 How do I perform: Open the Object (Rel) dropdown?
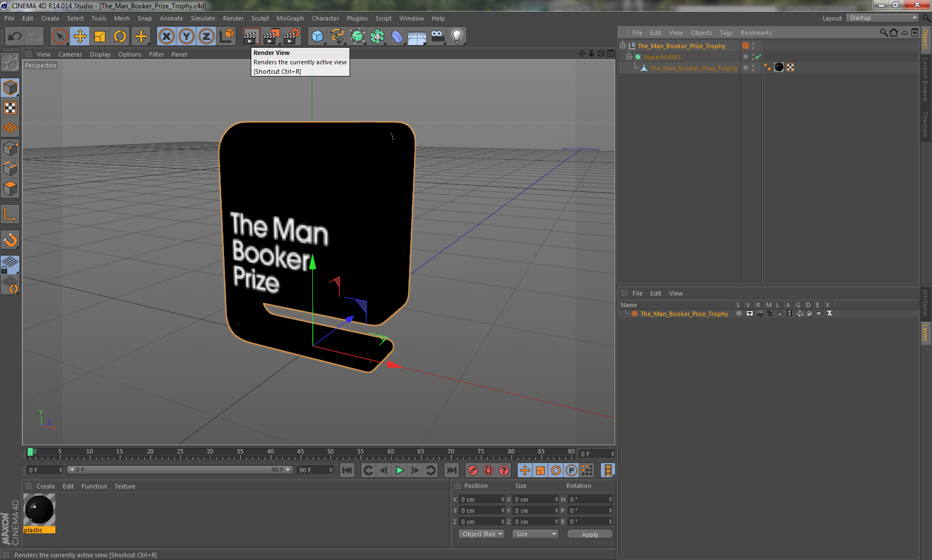(482, 534)
